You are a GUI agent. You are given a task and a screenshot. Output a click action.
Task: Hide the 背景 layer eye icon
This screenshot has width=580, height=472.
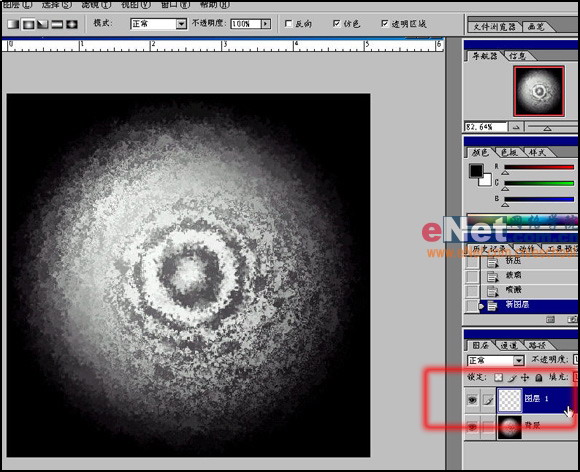[x=472, y=427]
